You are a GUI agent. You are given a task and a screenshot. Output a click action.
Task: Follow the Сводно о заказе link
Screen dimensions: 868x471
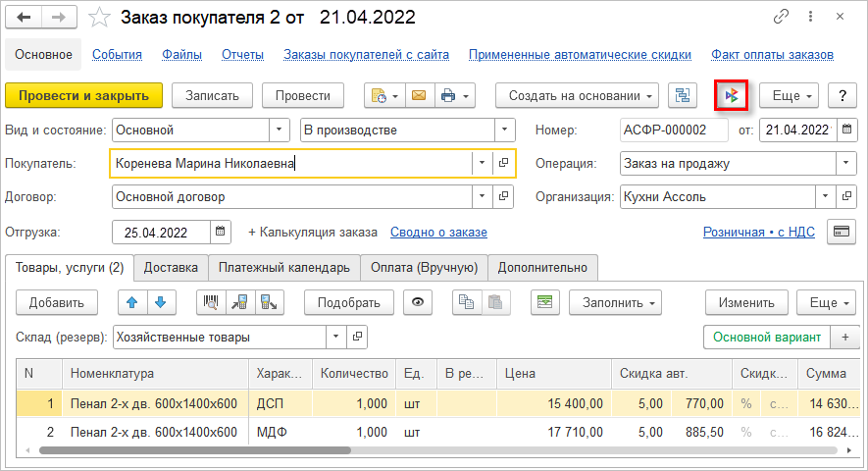tap(438, 233)
